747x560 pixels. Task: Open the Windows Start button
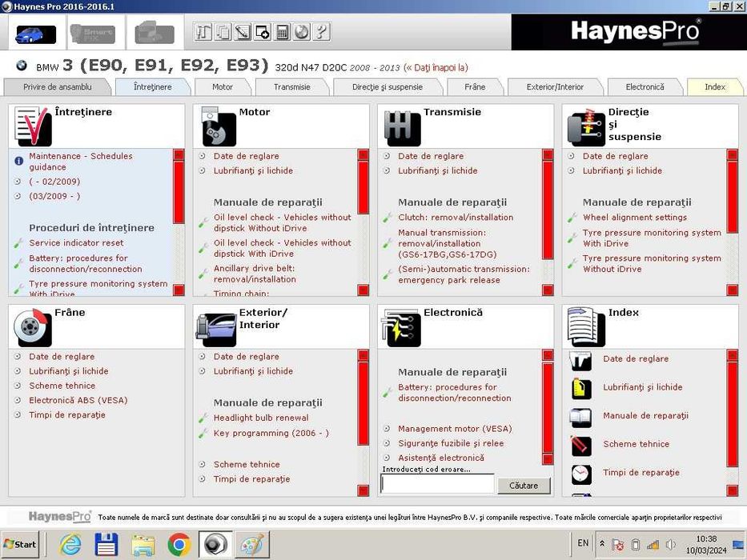coord(19,544)
